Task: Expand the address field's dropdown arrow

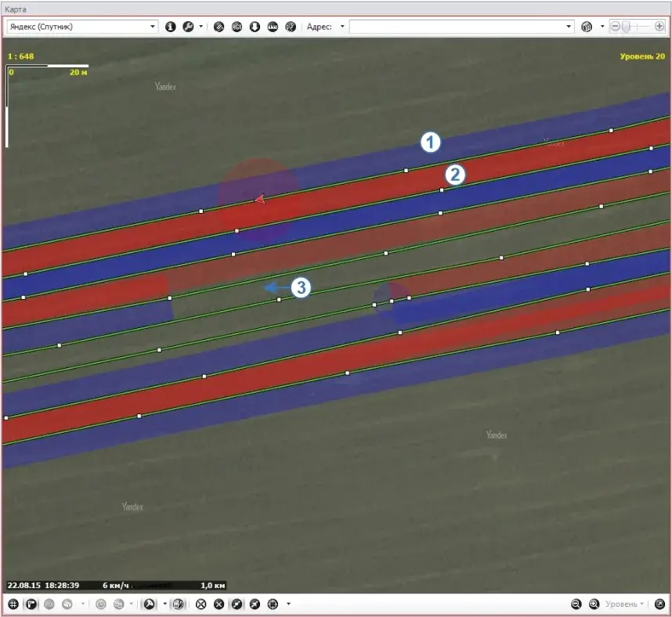Action: click(x=569, y=27)
